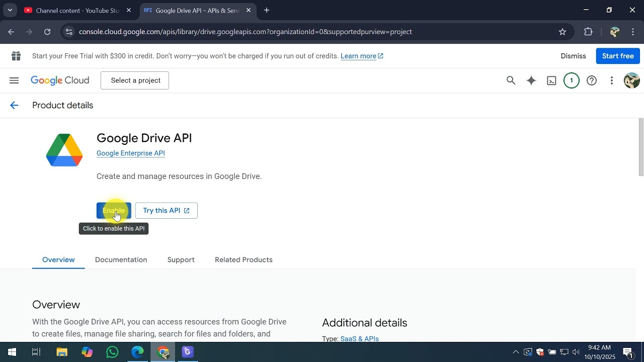
Task: Click the address bar URL
Action: pos(246,32)
